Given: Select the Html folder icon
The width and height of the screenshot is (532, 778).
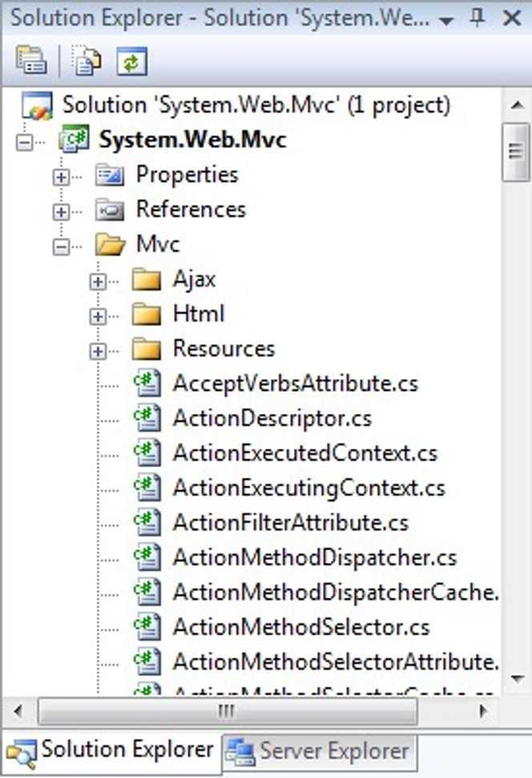Looking at the screenshot, I should (147, 315).
